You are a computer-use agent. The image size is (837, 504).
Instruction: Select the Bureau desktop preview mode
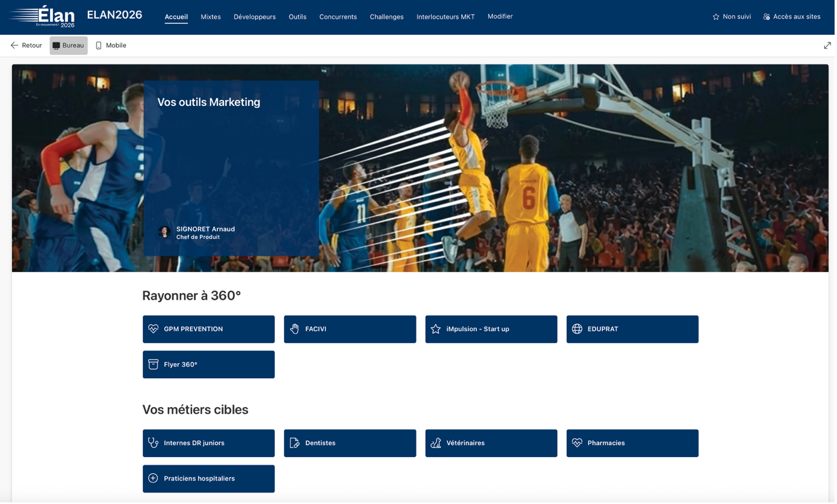tap(68, 45)
